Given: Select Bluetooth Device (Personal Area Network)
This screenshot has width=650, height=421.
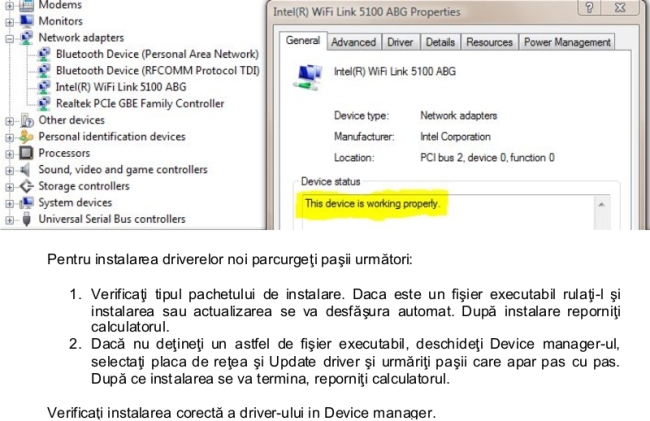Looking at the screenshot, I should [x=157, y=54].
